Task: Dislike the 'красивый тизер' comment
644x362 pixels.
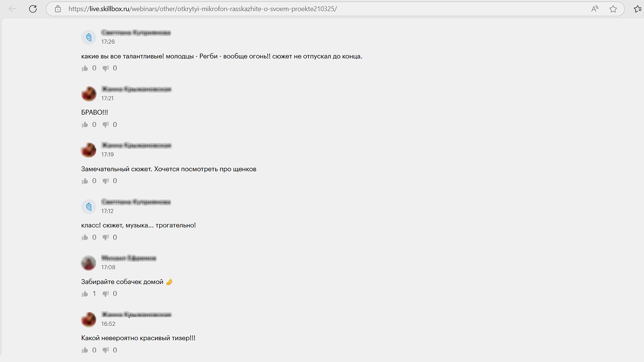Action: coord(106,350)
